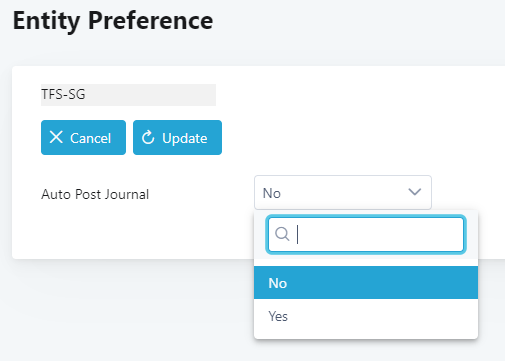
Task: Select the highlighted No option
Action: pyautogui.click(x=366, y=283)
